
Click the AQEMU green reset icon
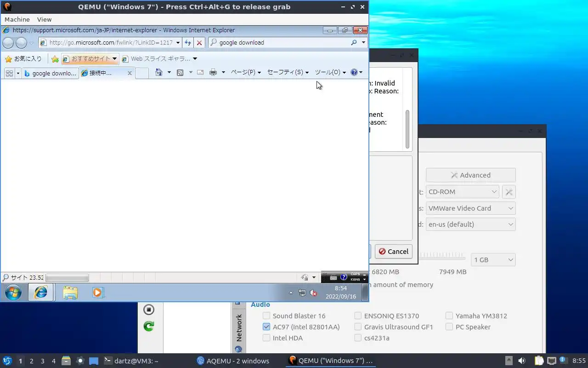(x=149, y=326)
